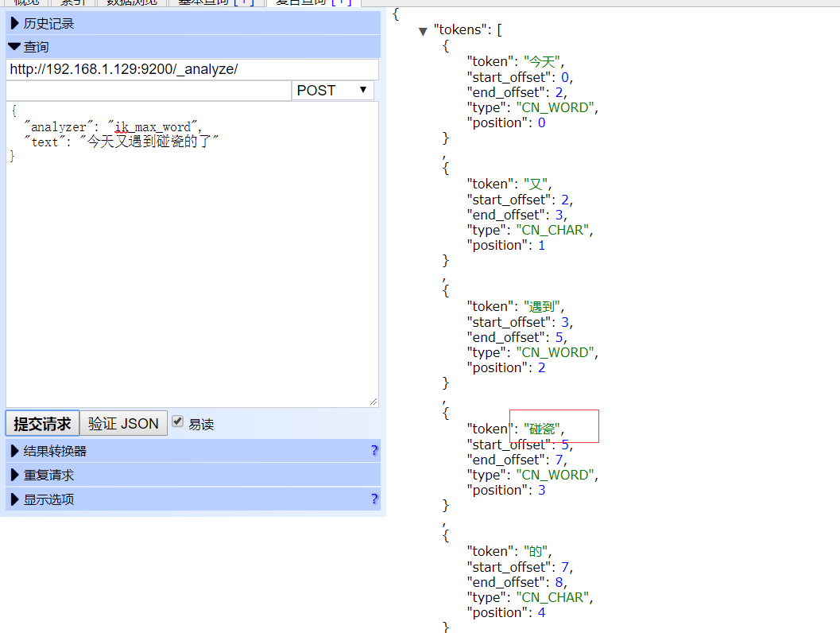Screen dimensions: 840x633
Task: Grab the request body resize handle
Action: (374, 402)
